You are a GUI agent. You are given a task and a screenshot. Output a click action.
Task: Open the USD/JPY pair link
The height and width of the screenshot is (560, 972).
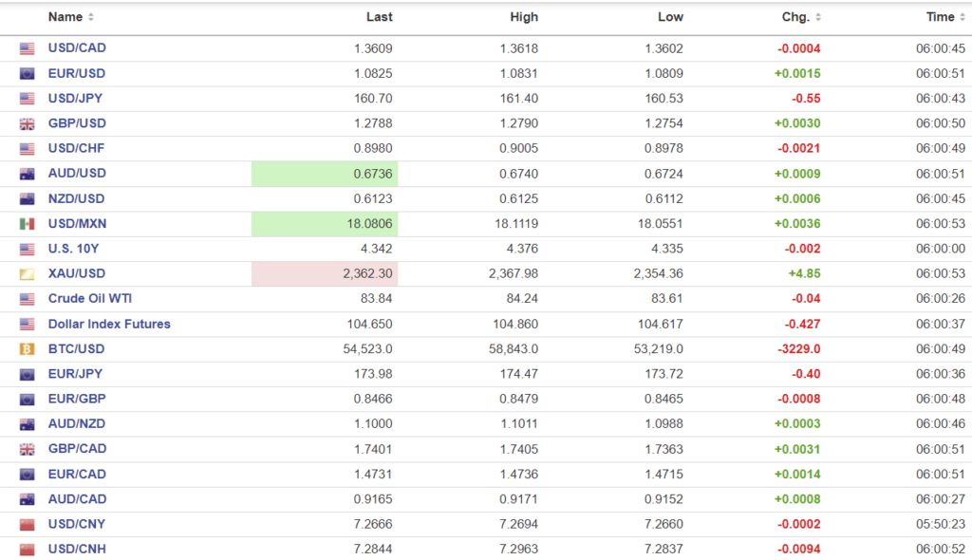(x=76, y=98)
